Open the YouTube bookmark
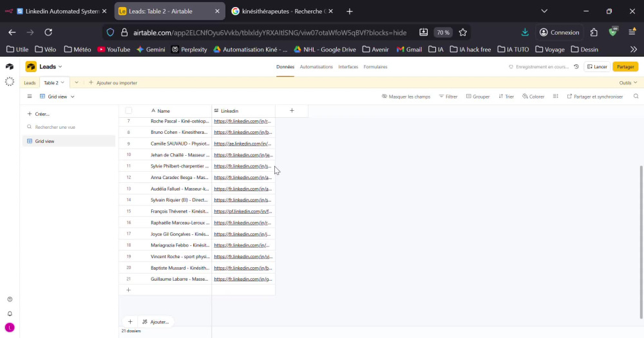644x338 pixels. point(114,50)
